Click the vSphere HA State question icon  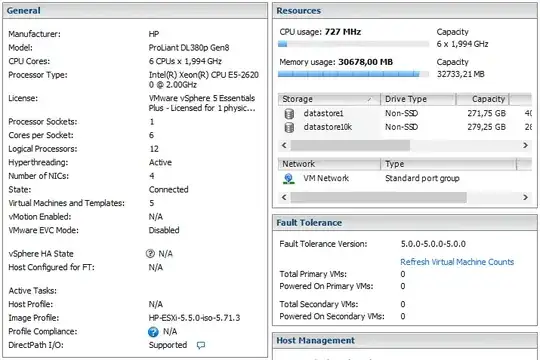(150, 254)
